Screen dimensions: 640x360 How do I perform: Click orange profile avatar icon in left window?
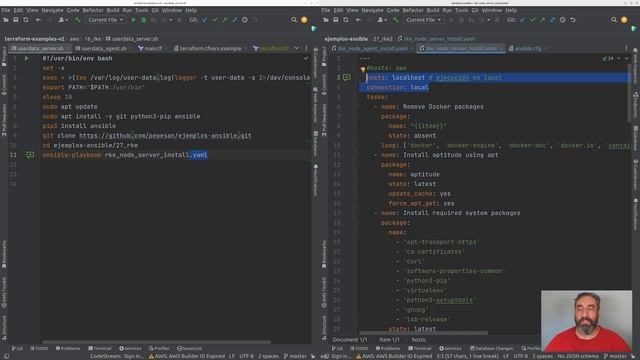(304, 20)
